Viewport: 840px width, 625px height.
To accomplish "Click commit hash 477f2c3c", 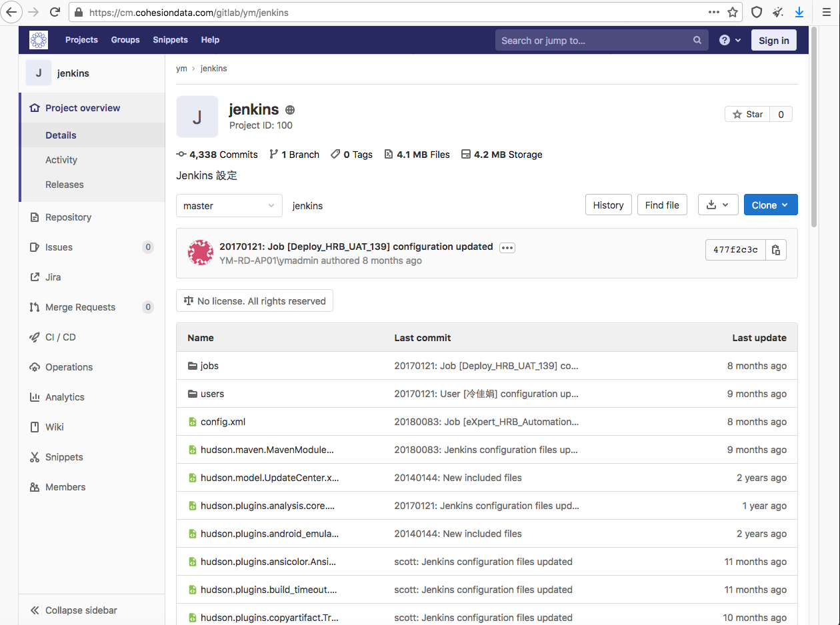I will click(735, 250).
